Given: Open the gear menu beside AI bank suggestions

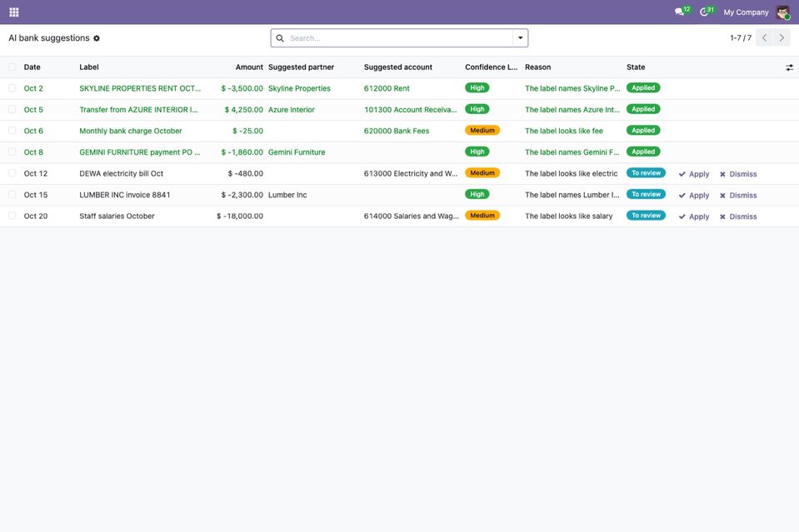Looking at the screenshot, I should pyautogui.click(x=97, y=38).
